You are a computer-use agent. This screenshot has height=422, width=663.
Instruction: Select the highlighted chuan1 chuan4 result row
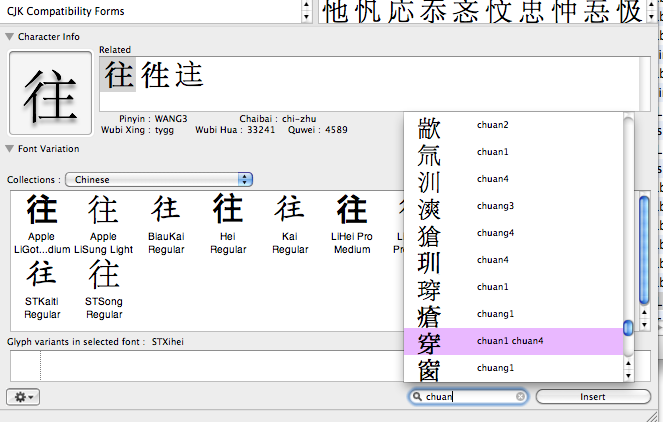(x=512, y=341)
